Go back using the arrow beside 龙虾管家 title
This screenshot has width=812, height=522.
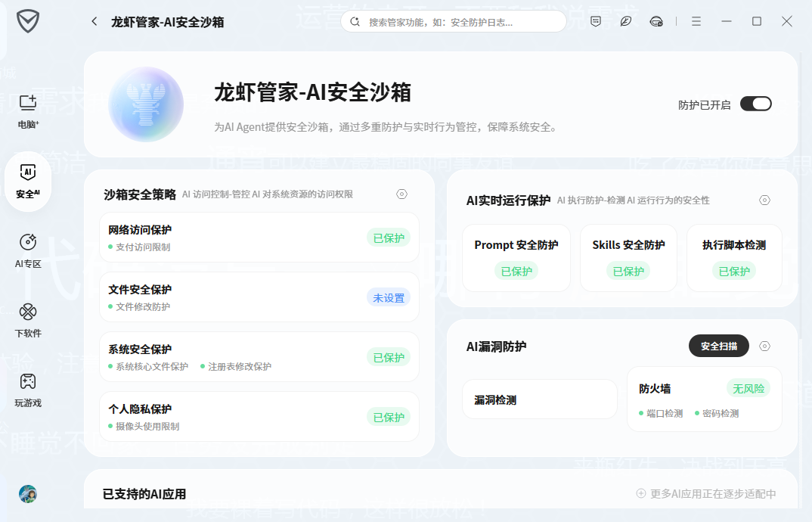[x=95, y=21]
